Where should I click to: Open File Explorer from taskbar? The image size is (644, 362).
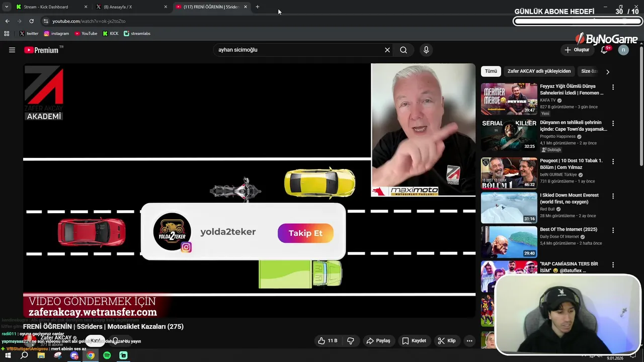pos(41,355)
